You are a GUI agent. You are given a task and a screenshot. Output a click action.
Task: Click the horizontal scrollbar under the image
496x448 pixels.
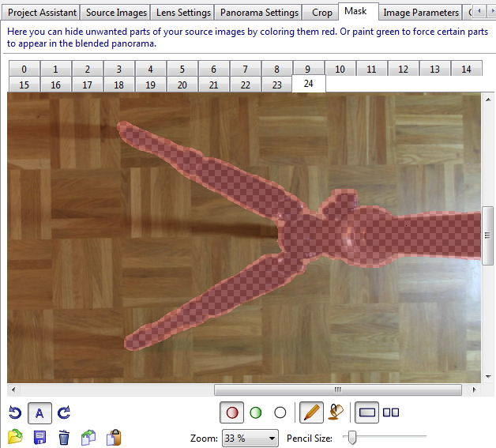pyautogui.click(x=337, y=390)
